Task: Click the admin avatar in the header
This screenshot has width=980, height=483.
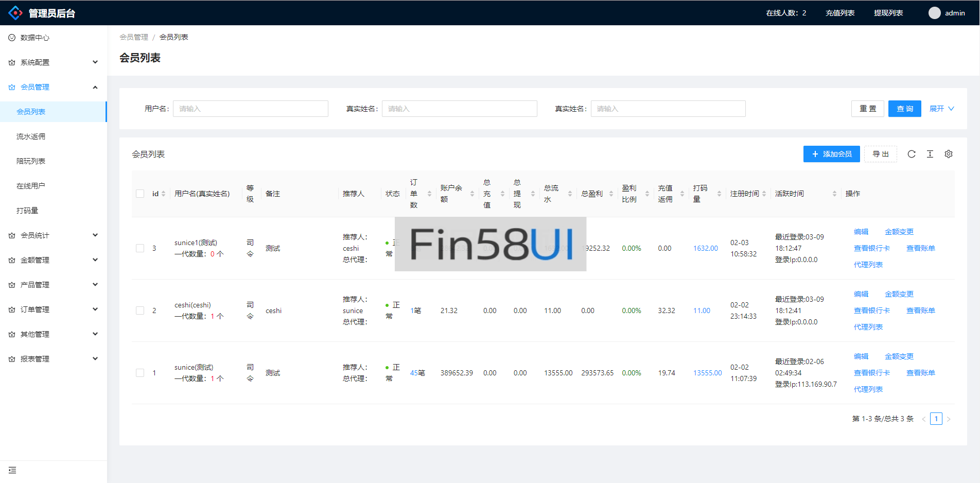Action: tap(934, 13)
